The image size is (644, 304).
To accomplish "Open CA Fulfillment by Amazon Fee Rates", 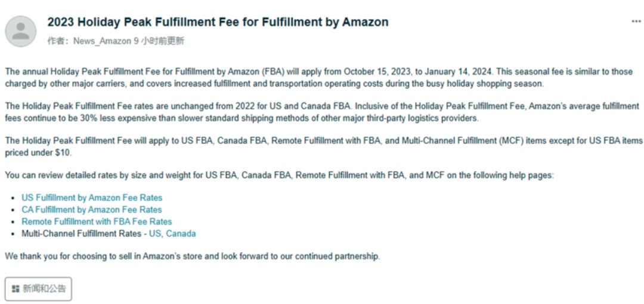I will click(x=92, y=210).
